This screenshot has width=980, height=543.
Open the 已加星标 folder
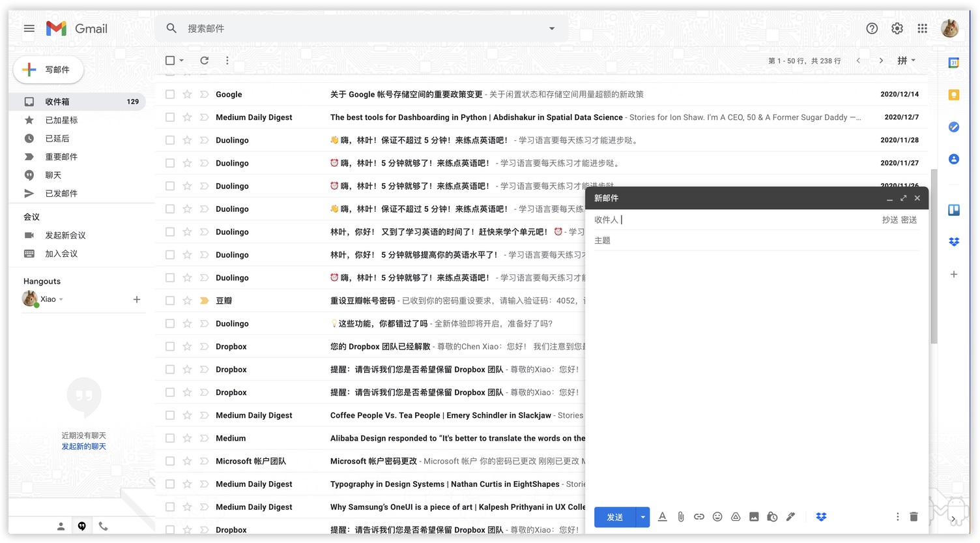61,120
